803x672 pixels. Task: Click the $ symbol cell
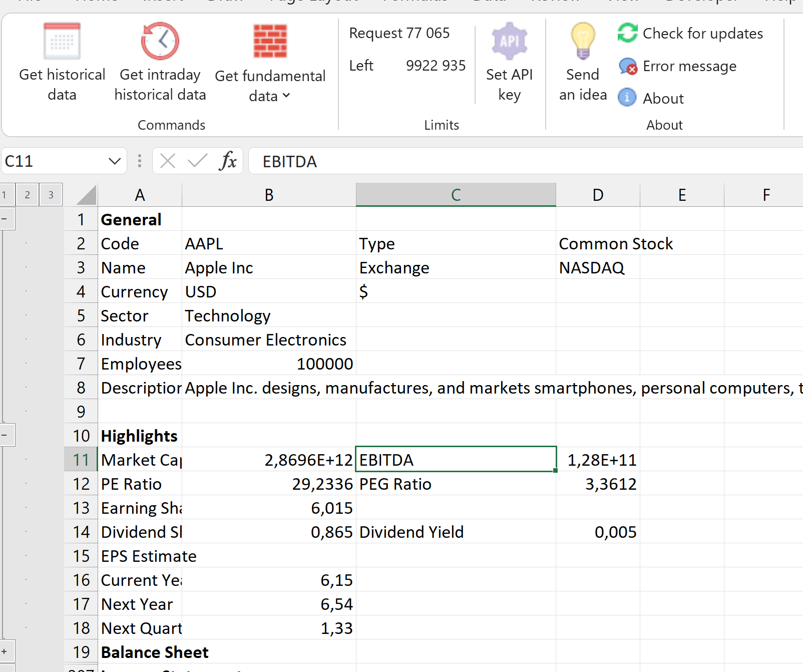456,291
